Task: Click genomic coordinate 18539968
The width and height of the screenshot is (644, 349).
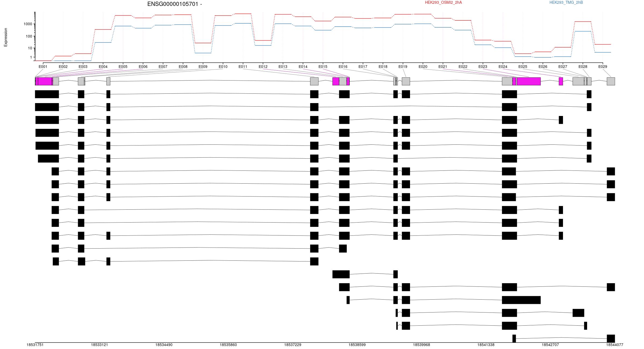Action: click(x=422, y=345)
